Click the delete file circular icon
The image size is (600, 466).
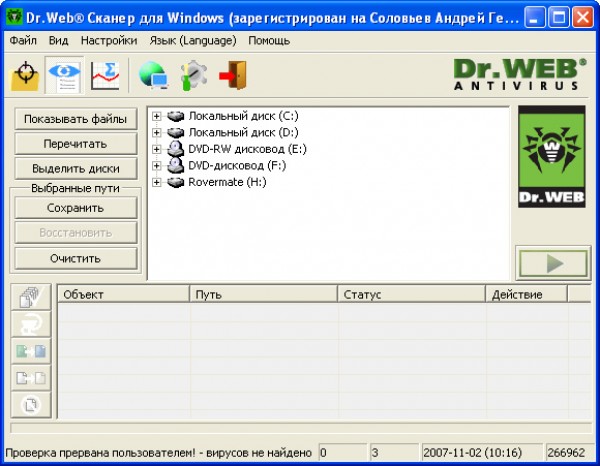31,404
